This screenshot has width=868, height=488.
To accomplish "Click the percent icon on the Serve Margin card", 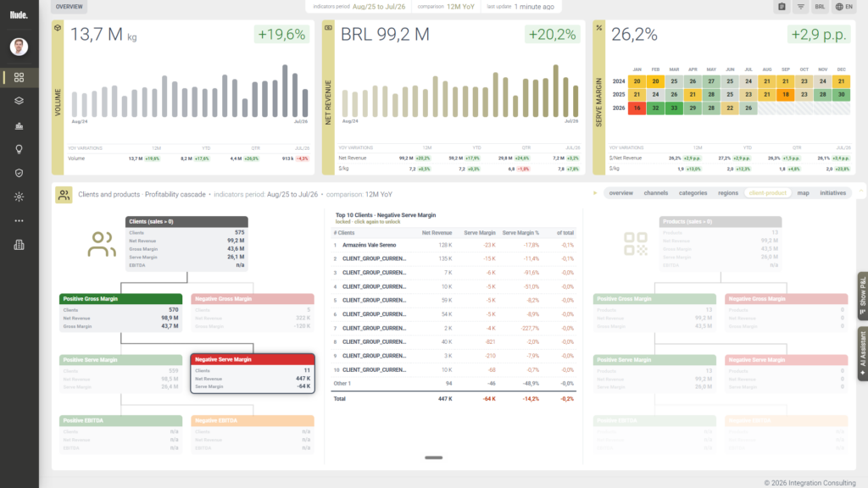I will [x=599, y=28].
